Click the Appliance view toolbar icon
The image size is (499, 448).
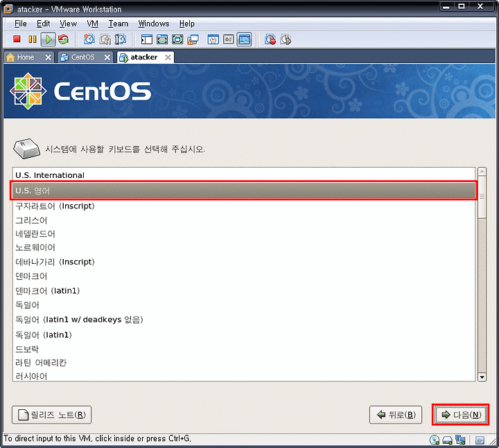[x=229, y=39]
